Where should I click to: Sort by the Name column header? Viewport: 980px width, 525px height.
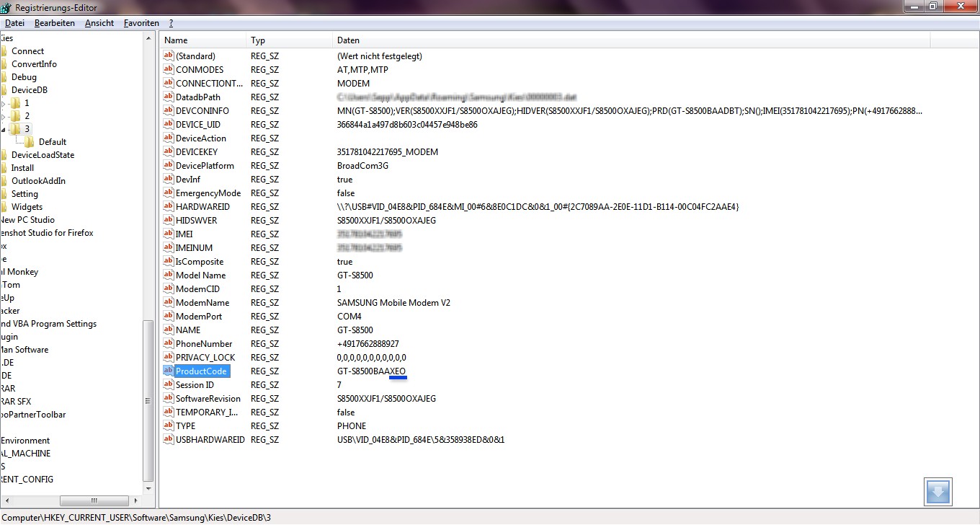(x=202, y=40)
